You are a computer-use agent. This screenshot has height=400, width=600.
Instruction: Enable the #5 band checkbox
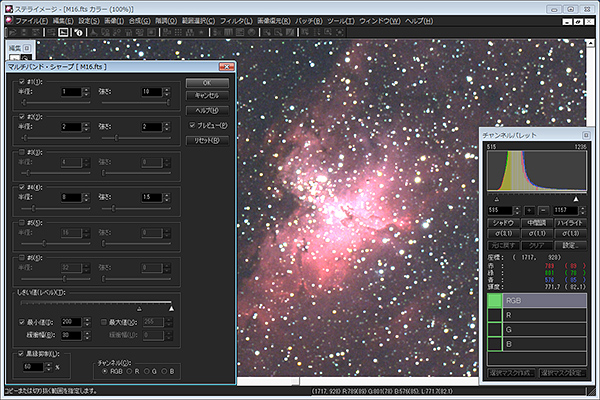pyautogui.click(x=22, y=222)
